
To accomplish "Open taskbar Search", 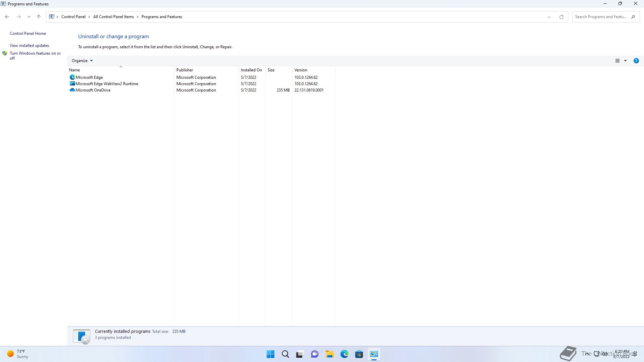I will (x=285, y=354).
